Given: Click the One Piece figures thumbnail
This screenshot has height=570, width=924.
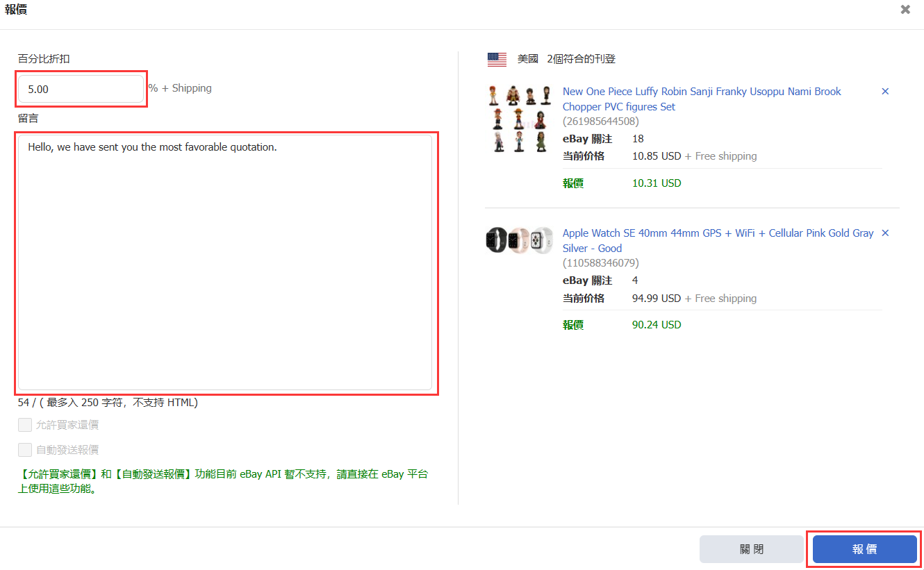Looking at the screenshot, I should coord(518,119).
